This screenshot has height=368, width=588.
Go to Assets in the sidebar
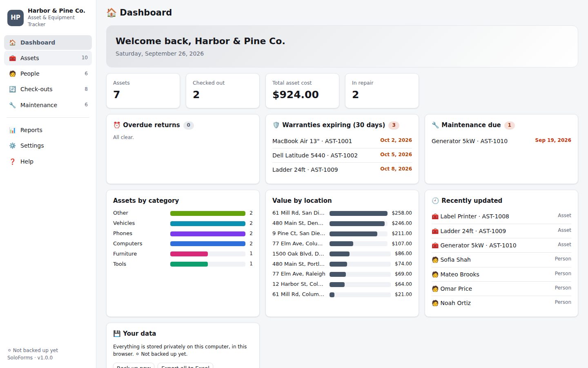(x=48, y=58)
